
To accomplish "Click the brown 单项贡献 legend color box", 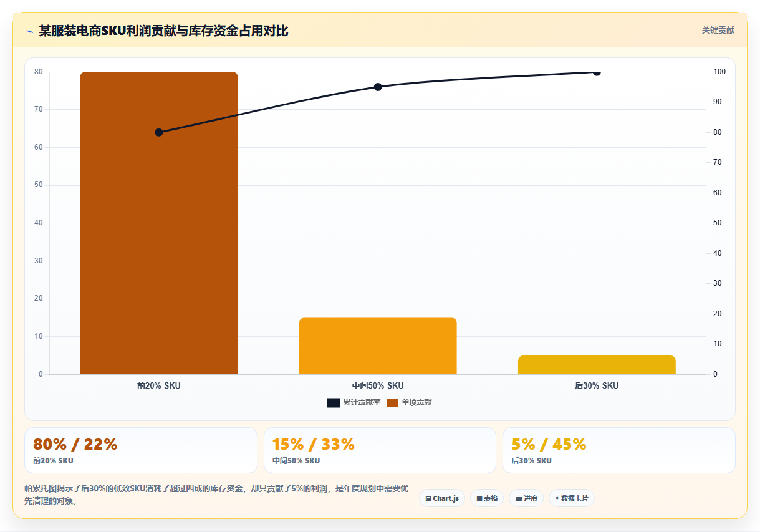I will 392,403.
